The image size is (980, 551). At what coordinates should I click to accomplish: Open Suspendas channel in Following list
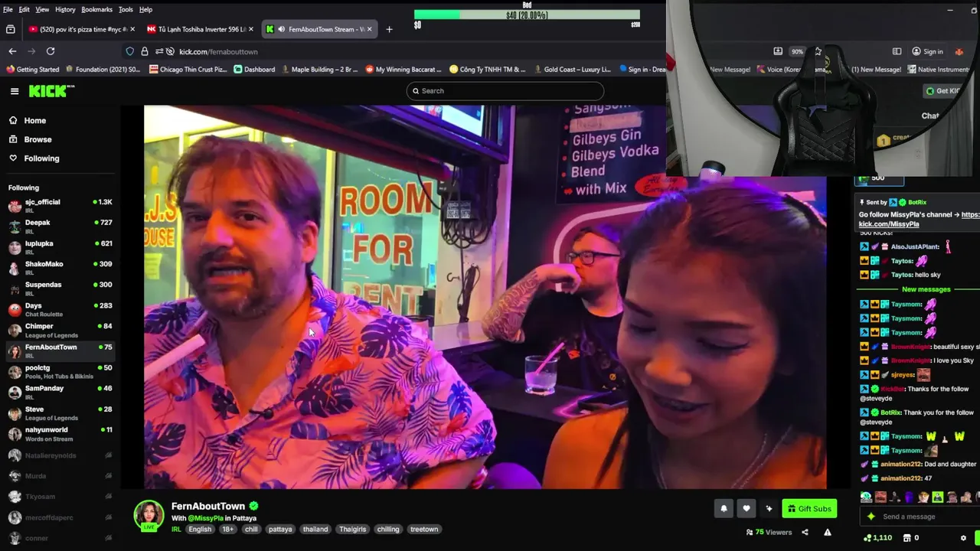pos(60,289)
